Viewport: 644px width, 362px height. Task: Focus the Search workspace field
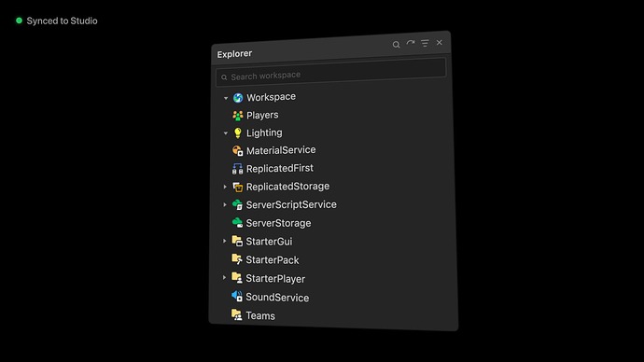click(330, 73)
